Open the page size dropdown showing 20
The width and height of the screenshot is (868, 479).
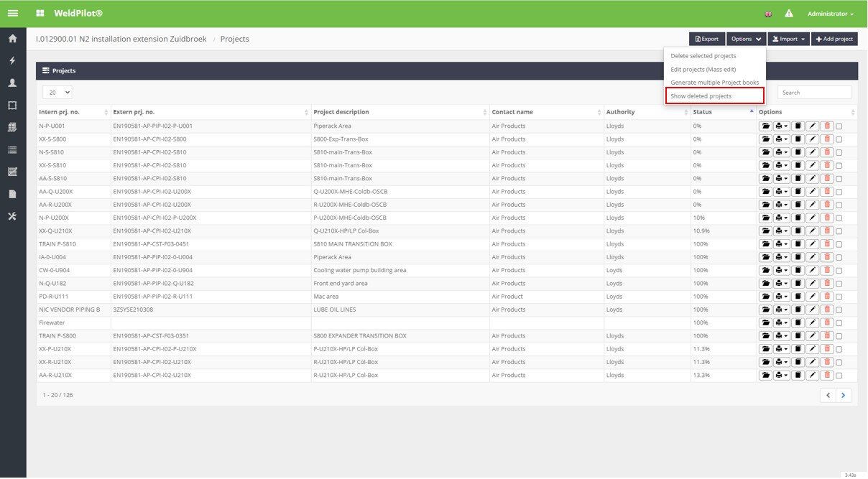coord(57,93)
